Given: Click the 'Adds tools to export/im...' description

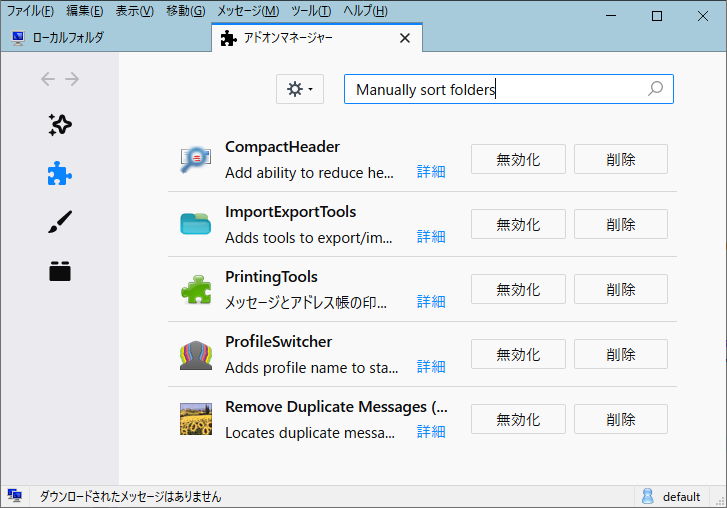Looking at the screenshot, I should click(309, 238).
